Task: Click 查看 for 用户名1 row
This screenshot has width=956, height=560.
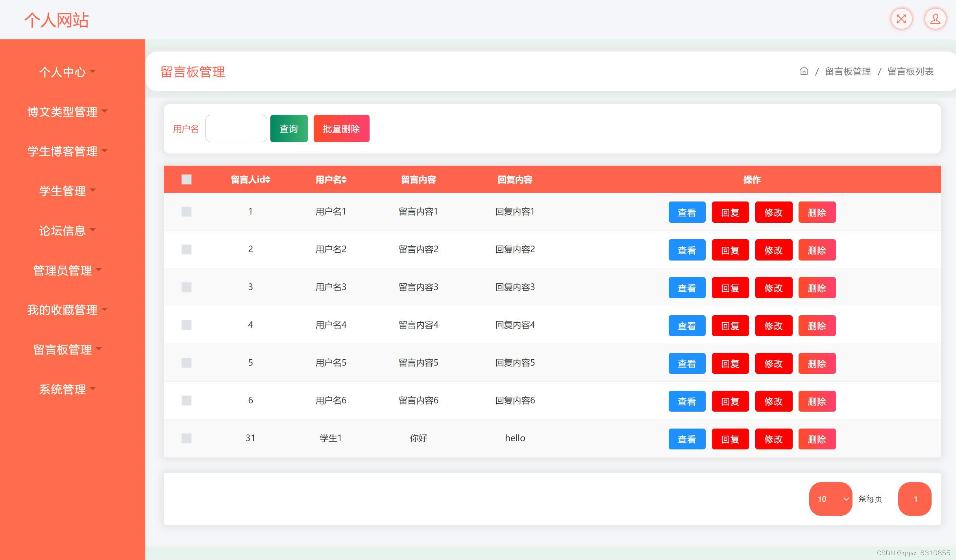Action: (686, 213)
